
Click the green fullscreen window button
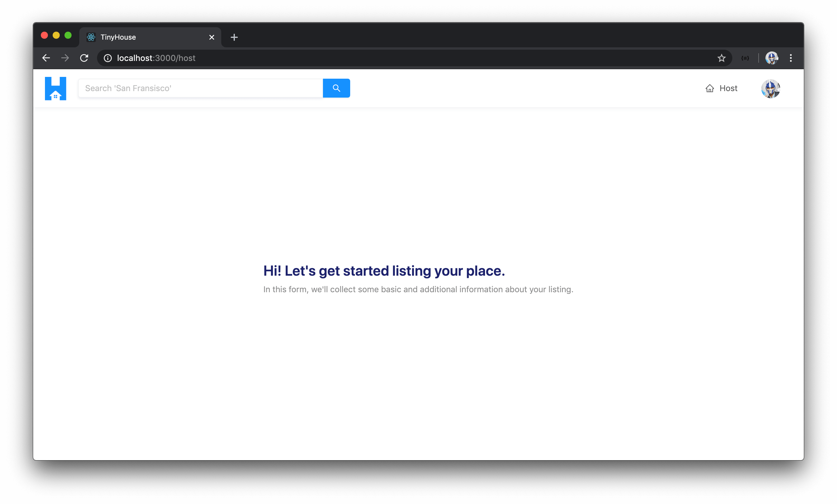click(x=68, y=35)
